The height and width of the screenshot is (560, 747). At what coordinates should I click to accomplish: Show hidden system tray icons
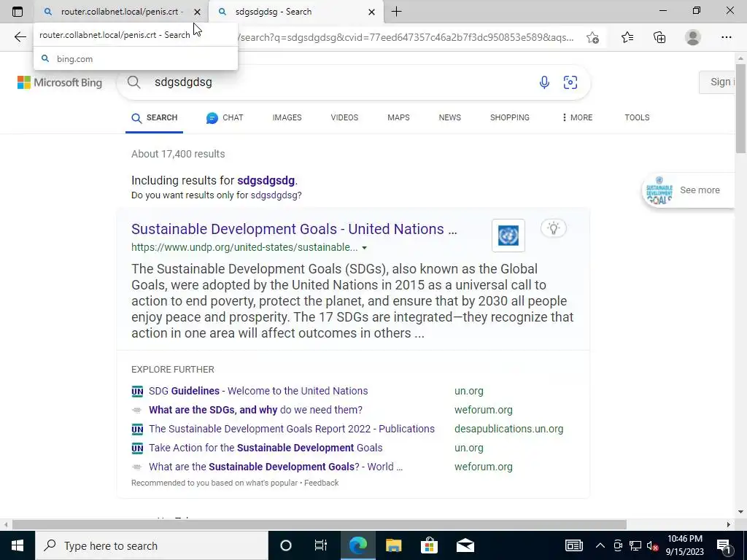(600, 545)
